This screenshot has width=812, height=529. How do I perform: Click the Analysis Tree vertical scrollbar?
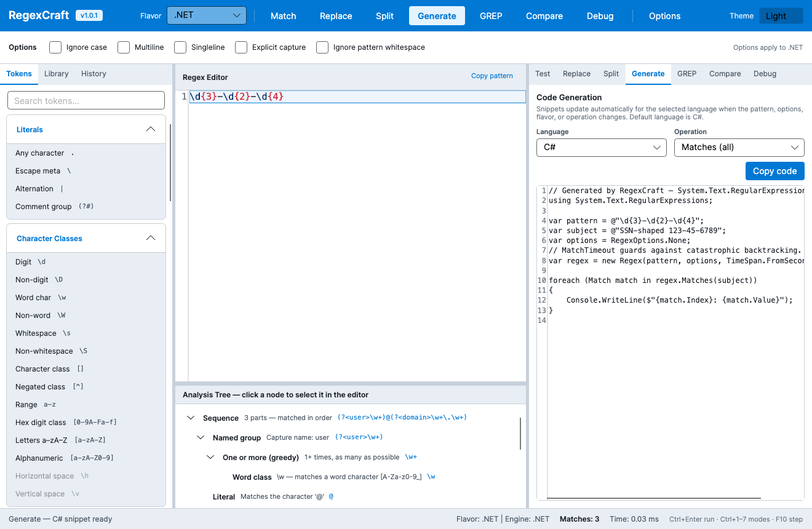coord(520,434)
